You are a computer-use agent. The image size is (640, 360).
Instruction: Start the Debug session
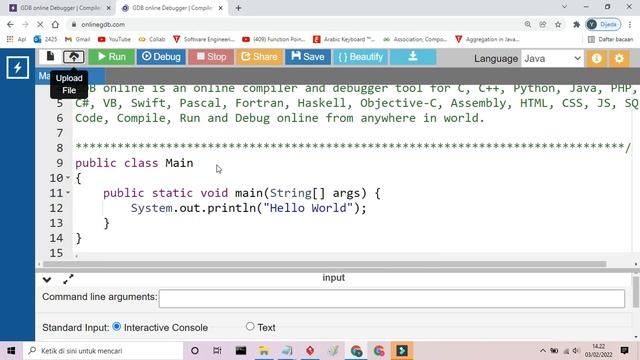[161, 57]
